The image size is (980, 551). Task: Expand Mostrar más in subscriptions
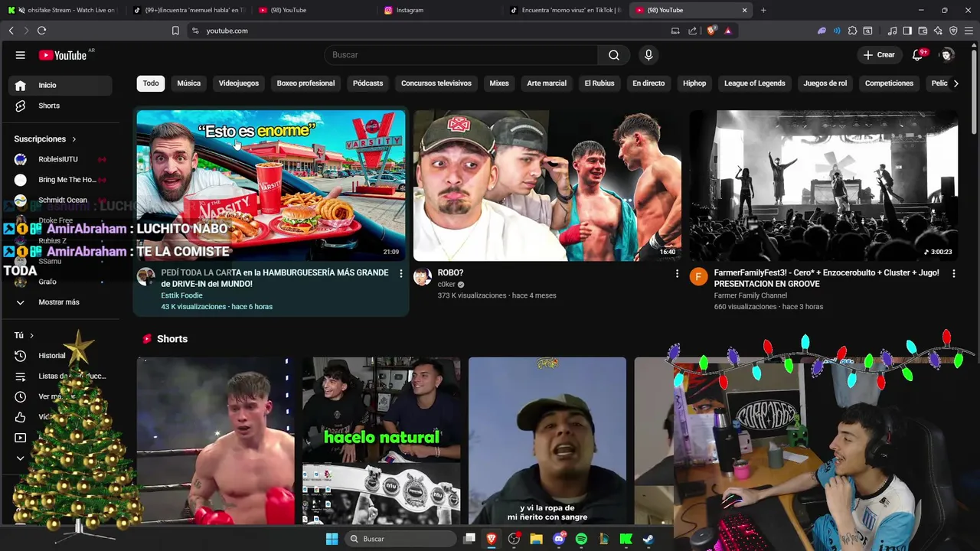59,302
